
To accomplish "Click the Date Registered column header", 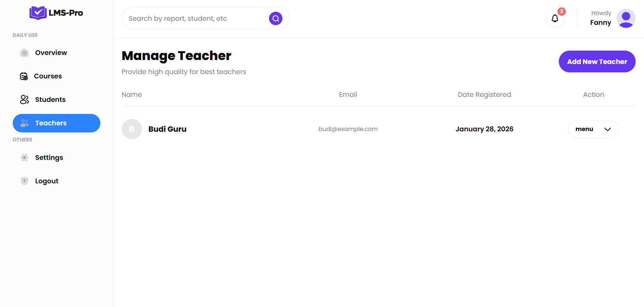I will click(484, 95).
